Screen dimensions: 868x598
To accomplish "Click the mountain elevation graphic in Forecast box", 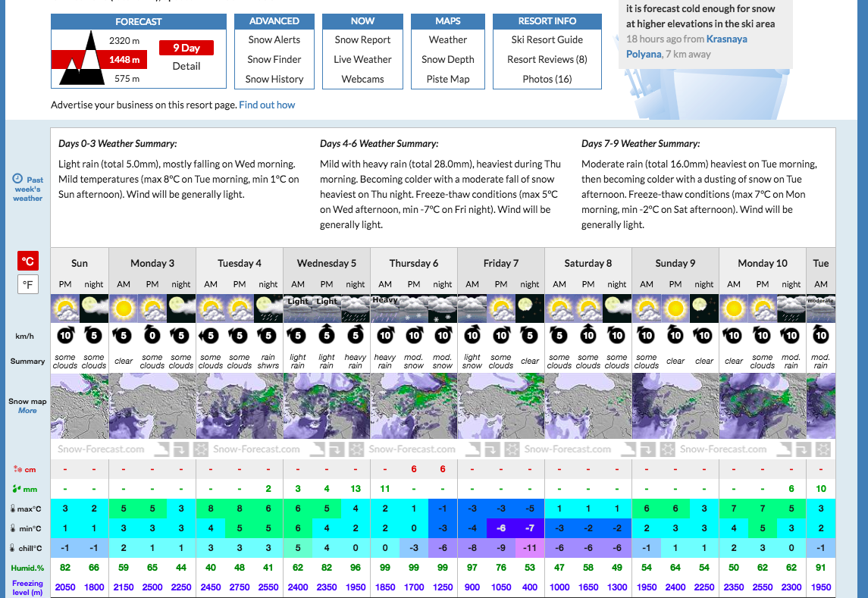I will pos(83,58).
